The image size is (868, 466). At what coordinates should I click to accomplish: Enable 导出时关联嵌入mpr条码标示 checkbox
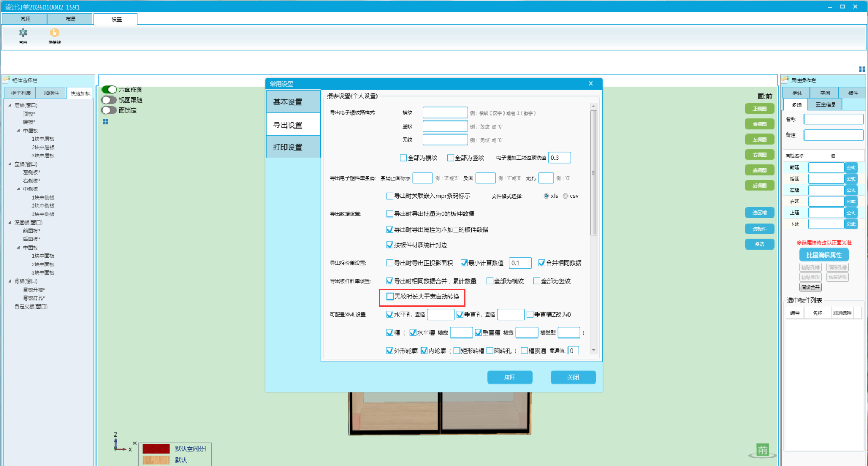[390, 196]
